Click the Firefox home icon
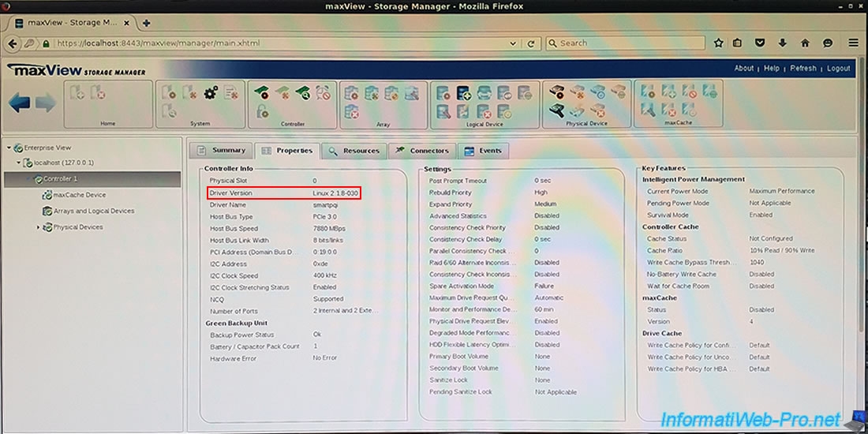 805,43
